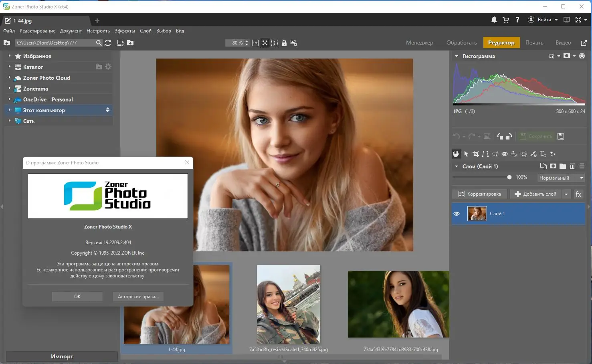Click the layer opacity slider handle

point(509,177)
